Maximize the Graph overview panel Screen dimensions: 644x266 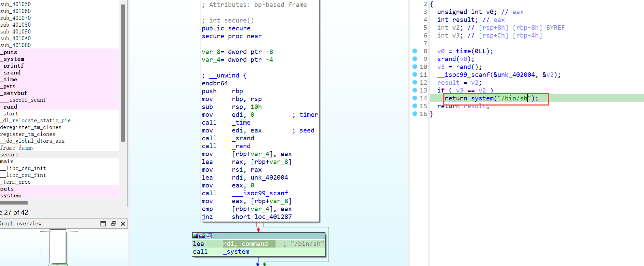(103, 224)
